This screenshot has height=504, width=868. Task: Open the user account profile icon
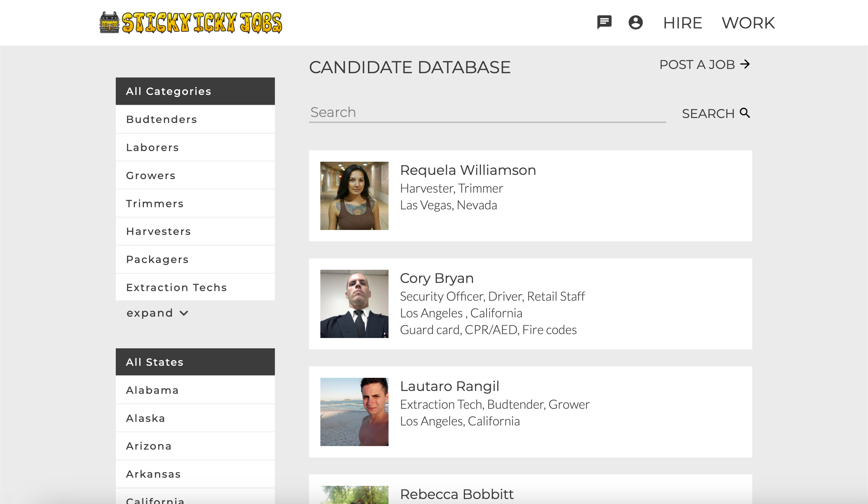click(x=635, y=22)
